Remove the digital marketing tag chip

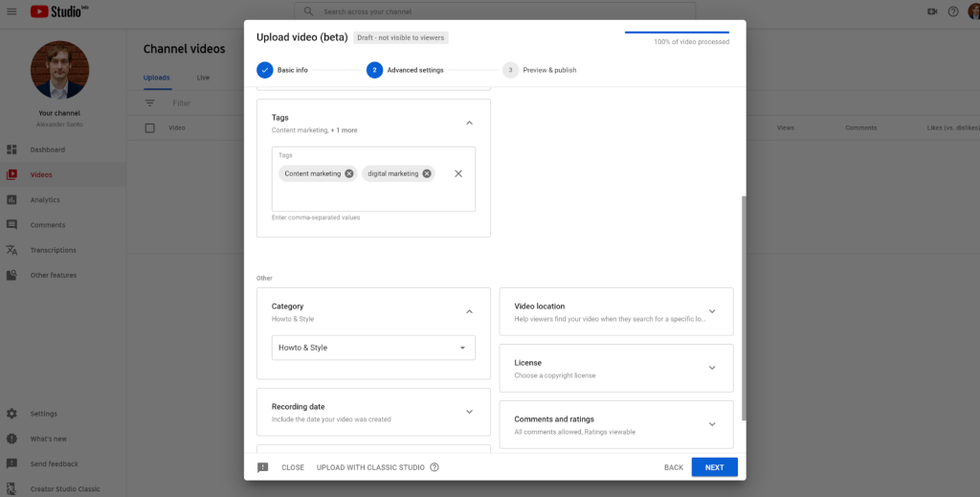coord(428,173)
